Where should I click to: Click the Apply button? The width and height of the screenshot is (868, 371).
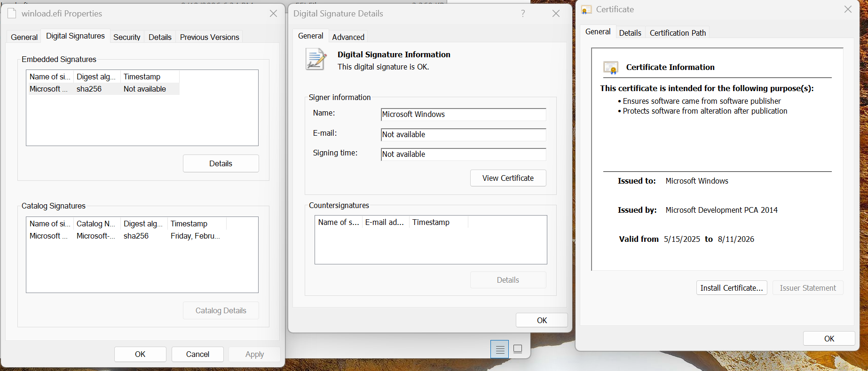[254, 354]
